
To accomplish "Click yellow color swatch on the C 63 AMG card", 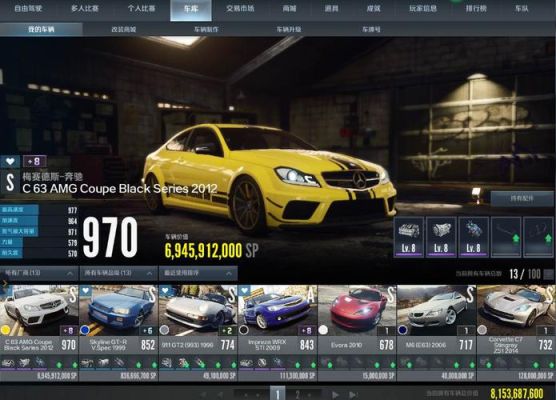I will (6, 330).
